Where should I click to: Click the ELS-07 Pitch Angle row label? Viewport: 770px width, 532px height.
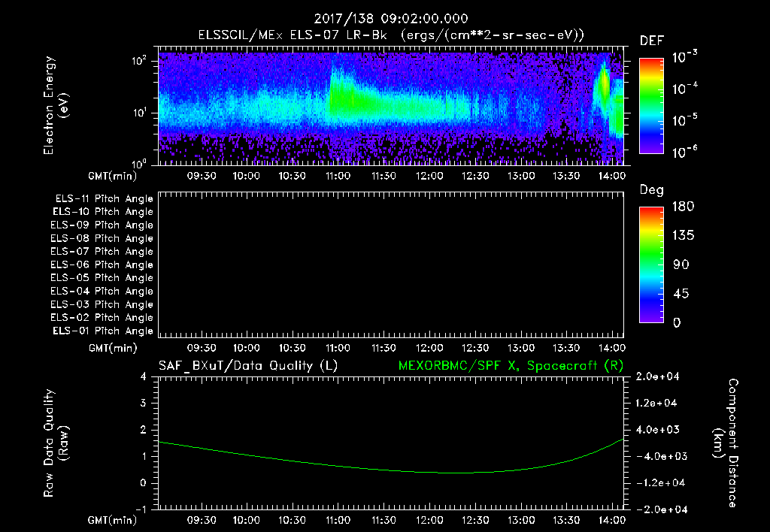tap(102, 252)
